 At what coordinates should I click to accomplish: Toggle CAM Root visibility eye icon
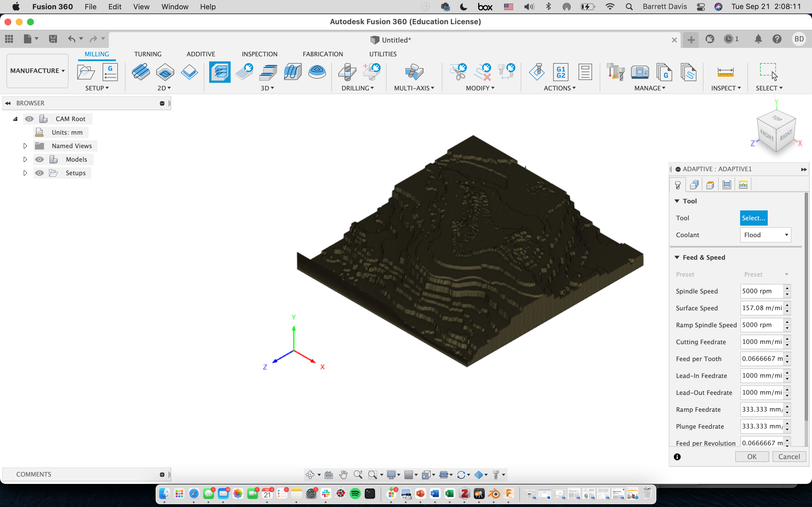[x=29, y=119]
